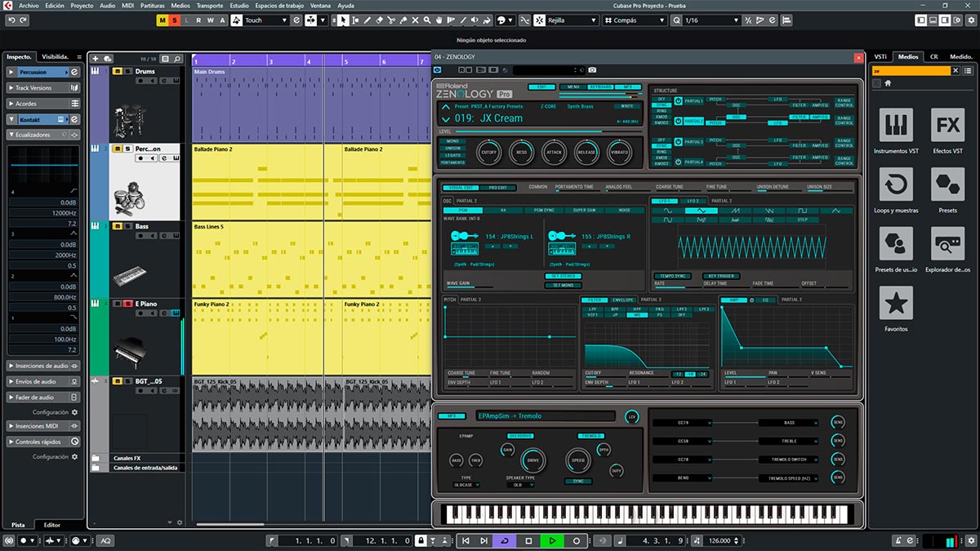
Task: Open the Presets media tile
Action: coord(948,184)
